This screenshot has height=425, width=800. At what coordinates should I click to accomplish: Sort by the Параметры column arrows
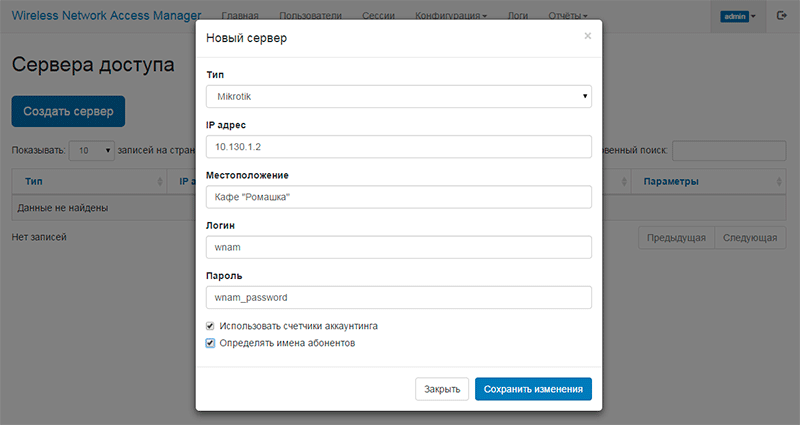pyautogui.click(x=779, y=182)
